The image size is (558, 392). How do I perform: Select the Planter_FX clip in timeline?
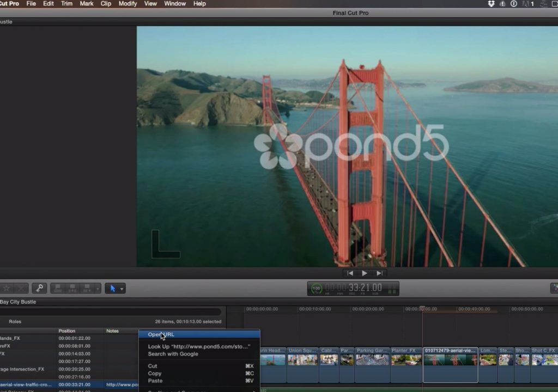(x=407, y=365)
